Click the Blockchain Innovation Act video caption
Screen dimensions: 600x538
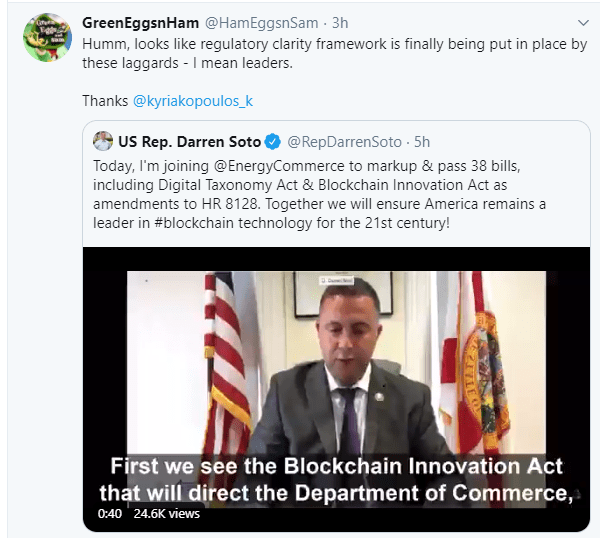click(335, 478)
